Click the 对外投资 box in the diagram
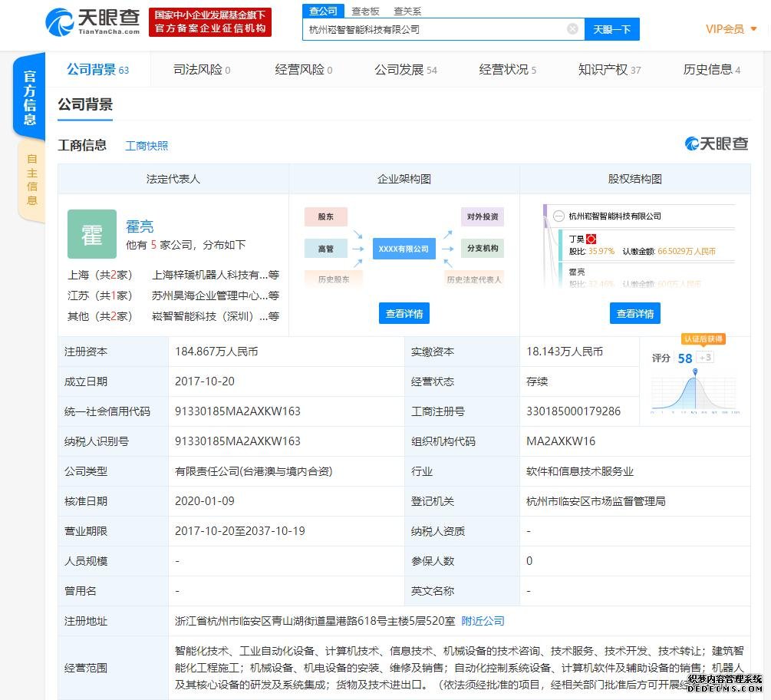 click(483, 216)
